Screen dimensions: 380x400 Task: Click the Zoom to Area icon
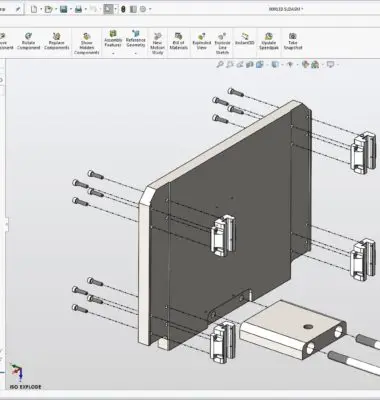[x=230, y=65]
